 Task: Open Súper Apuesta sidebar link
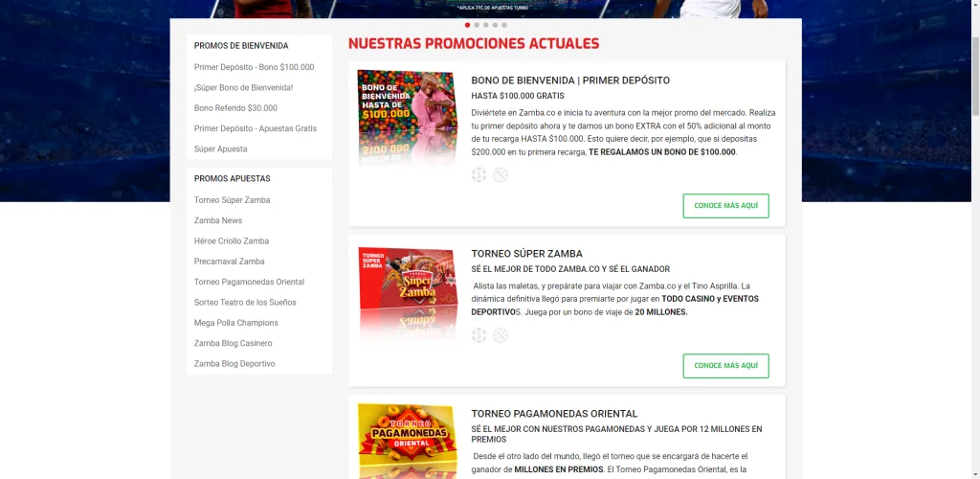point(221,148)
